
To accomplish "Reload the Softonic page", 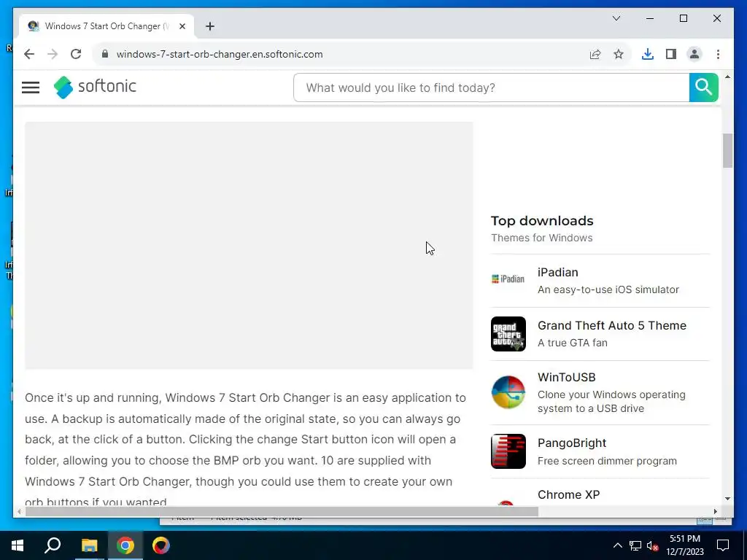I will tap(76, 54).
